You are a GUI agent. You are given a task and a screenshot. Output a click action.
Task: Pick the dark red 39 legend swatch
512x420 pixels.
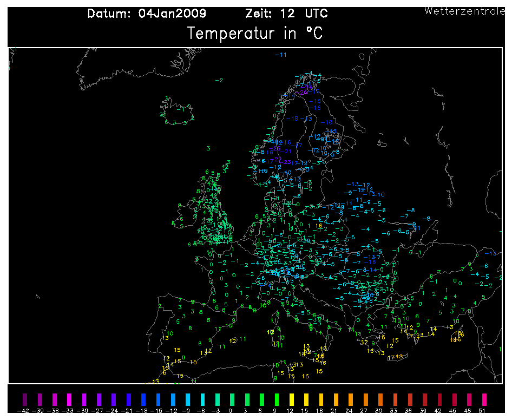(x=425, y=400)
